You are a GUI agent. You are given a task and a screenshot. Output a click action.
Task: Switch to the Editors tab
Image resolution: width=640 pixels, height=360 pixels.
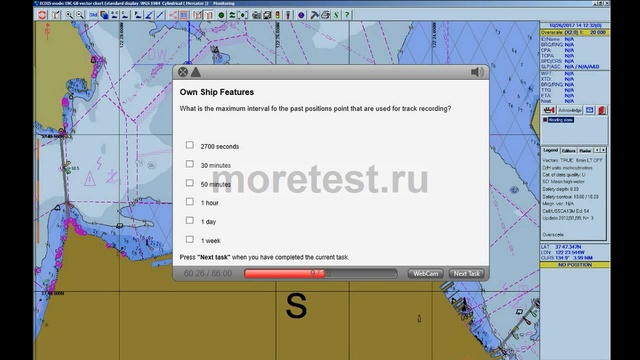(x=568, y=150)
